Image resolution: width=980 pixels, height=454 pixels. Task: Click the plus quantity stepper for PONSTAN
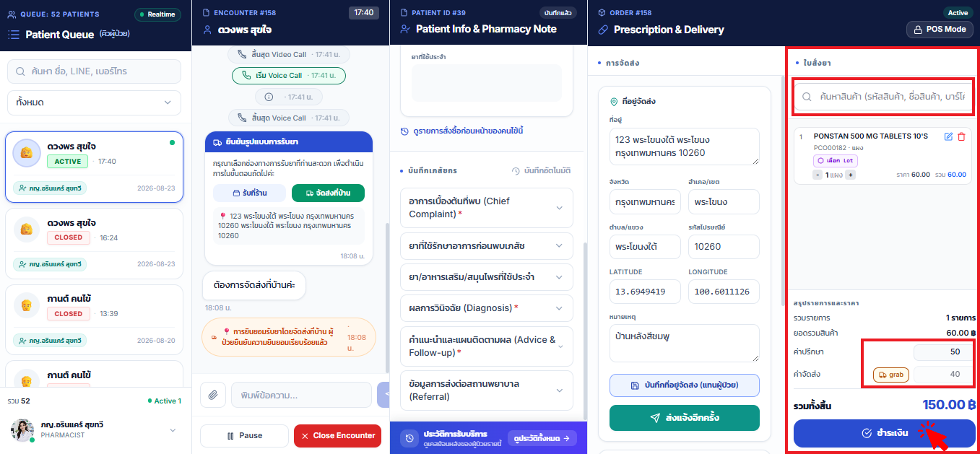(851, 175)
